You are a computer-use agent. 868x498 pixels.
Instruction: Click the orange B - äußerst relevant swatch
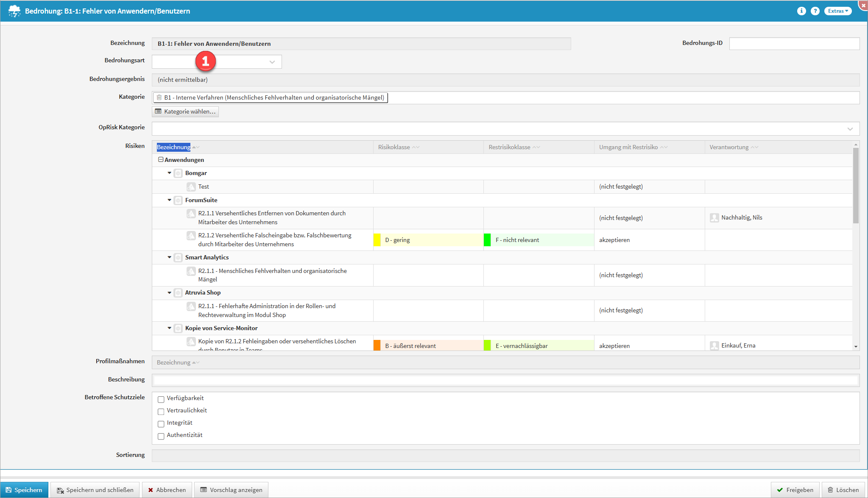[377, 345]
